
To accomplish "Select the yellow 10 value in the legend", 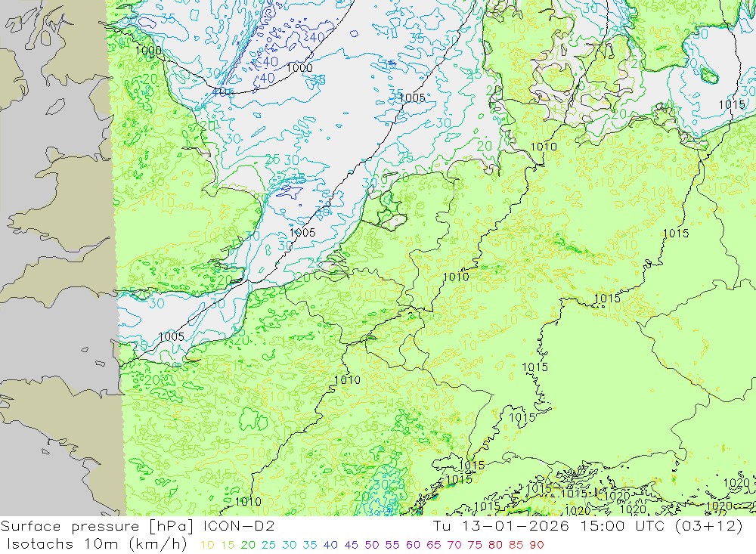I will [207, 545].
